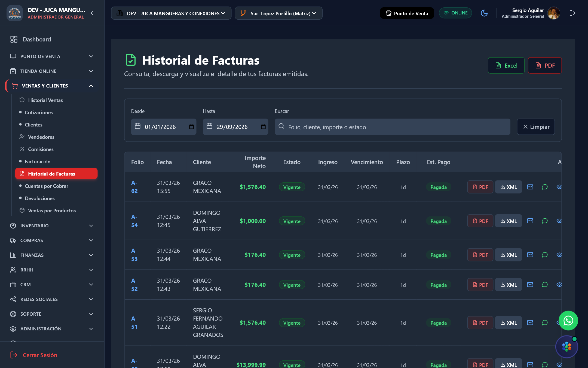Click the JUCA company logo
The image size is (588, 368).
coord(15,13)
